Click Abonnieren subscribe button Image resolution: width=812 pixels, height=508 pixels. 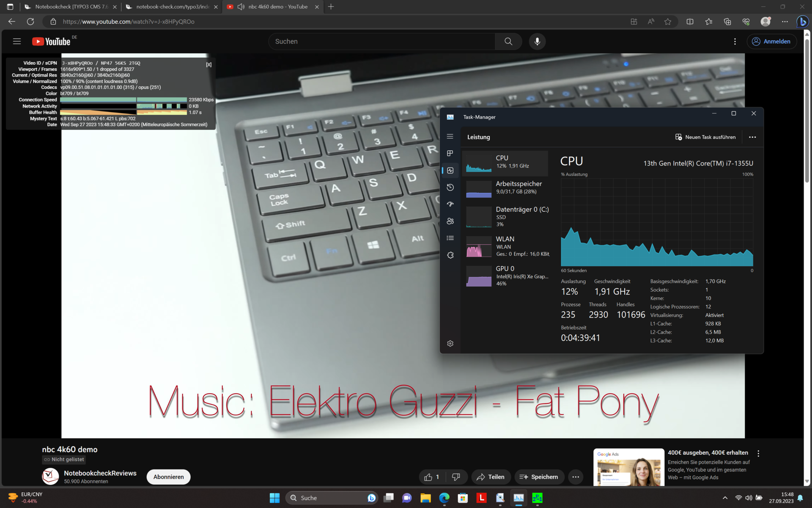point(168,477)
